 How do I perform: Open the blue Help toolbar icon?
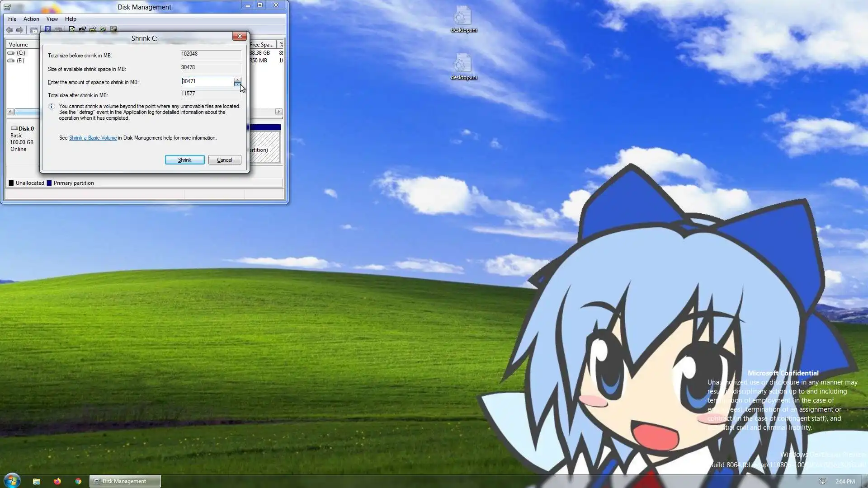point(47,29)
